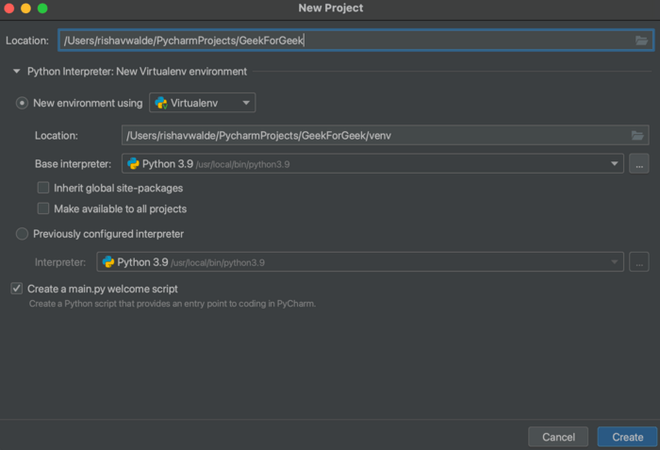Open folder browser for project location
This screenshot has height=450, width=660.
(x=641, y=40)
